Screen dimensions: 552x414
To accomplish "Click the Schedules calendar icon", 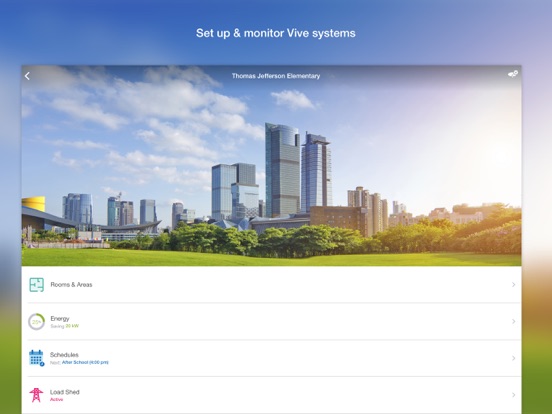I will click(37, 358).
